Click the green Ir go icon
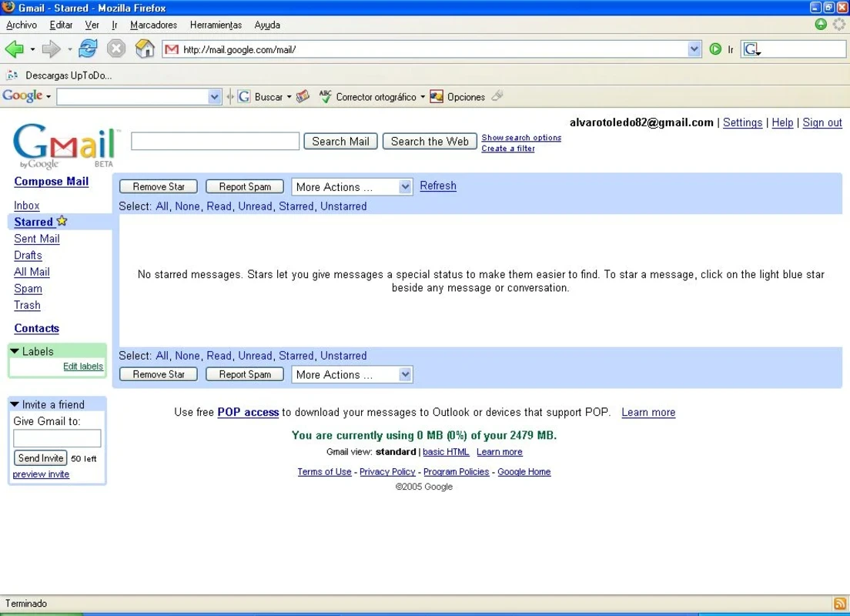Image resolution: width=850 pixels, height=616 pixels. click(715, 49)
